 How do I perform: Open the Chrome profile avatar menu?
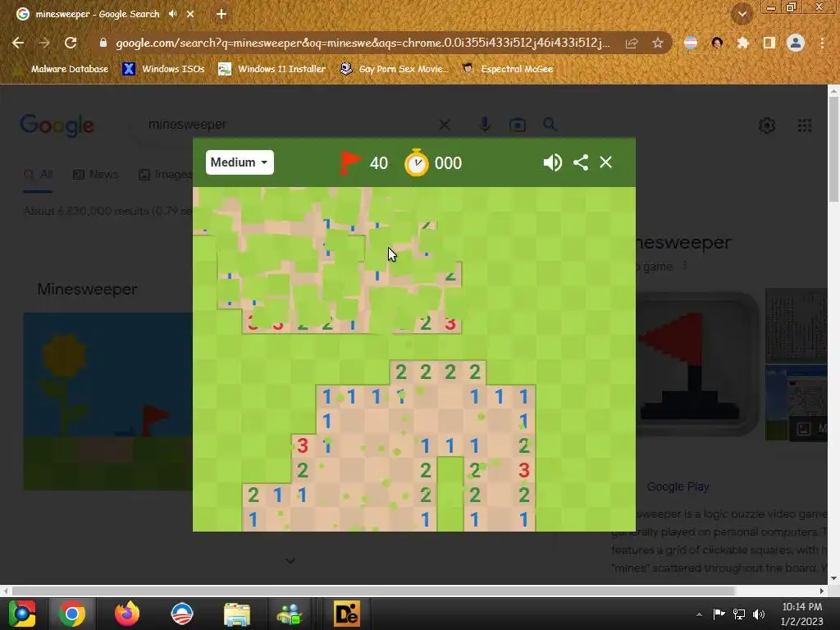click(796, 43)
